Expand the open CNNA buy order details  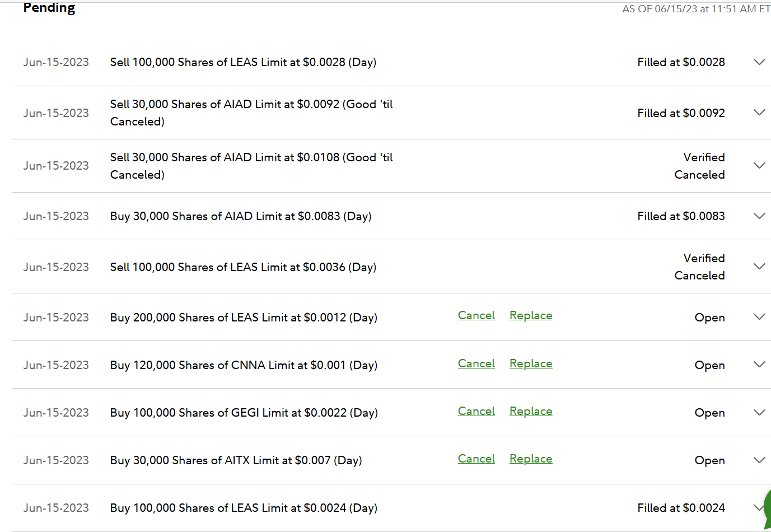pyautogui.click(x=759, y=365)
